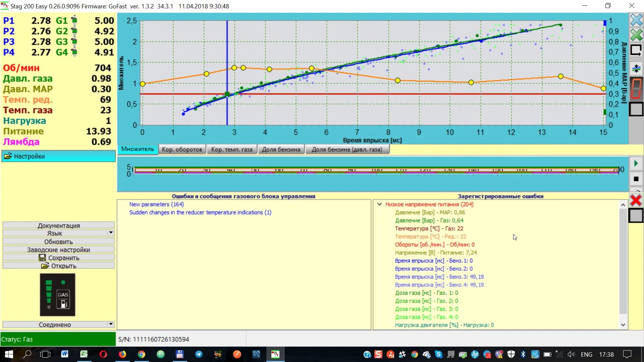The height and width of the screenshot is (362, 644).
Task: Click the G4 gas injector icon
Action: [74, 52]
